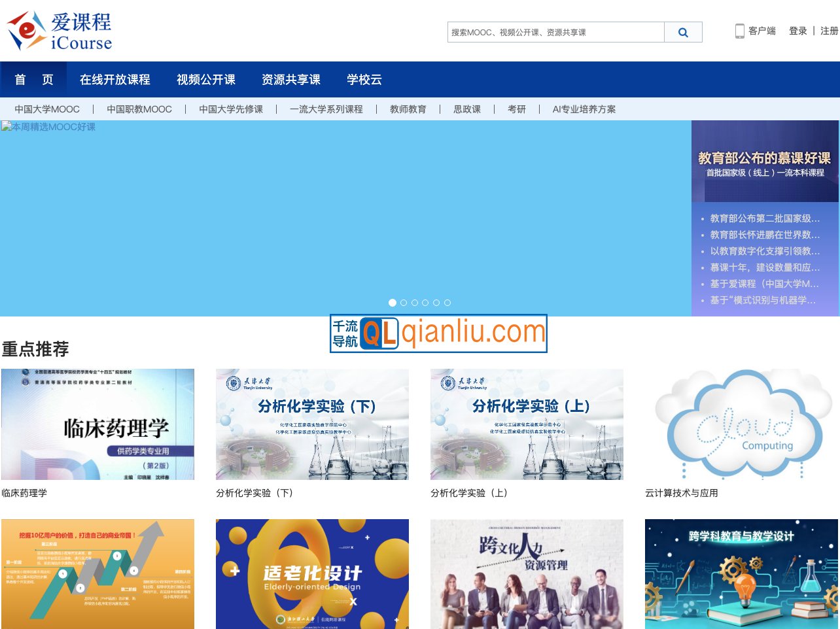840x629 pixels.
Task: Open the Cloud Computing course thumbnail
Action: pos(742,424)
